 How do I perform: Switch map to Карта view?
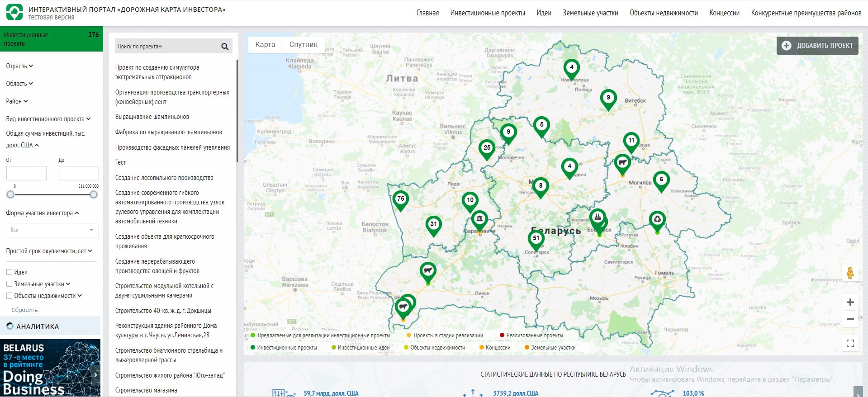tap(265, 44)
